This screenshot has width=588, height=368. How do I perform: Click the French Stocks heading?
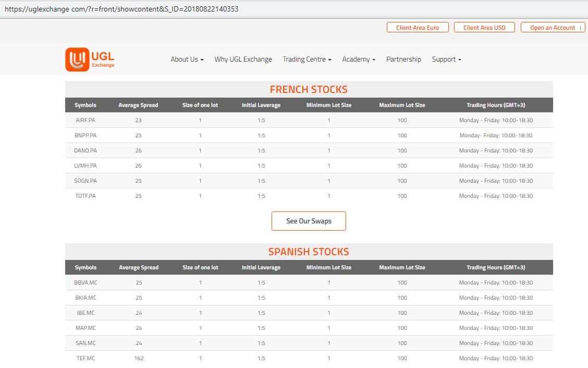click(x=309, y=89)
